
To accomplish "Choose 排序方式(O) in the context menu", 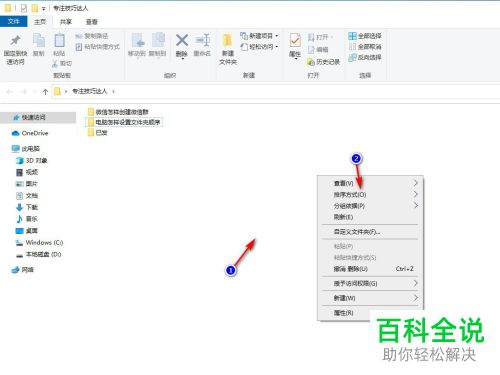I will pos(370,194).
